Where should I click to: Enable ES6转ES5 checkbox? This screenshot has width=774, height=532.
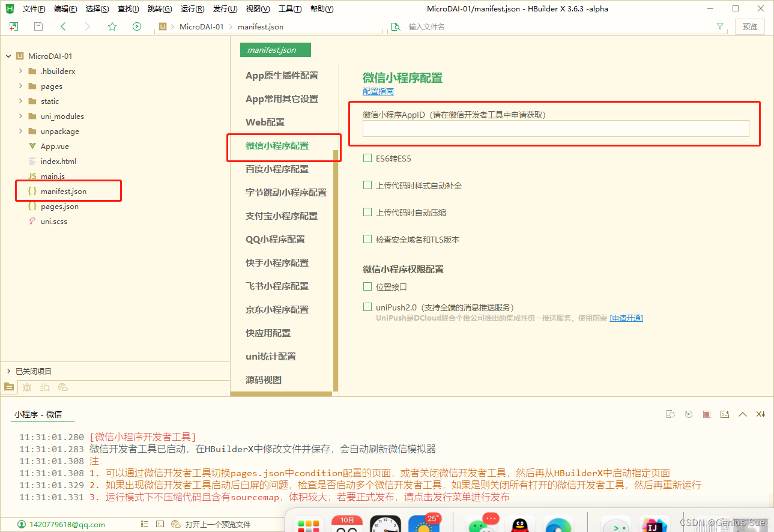(367, 159)
